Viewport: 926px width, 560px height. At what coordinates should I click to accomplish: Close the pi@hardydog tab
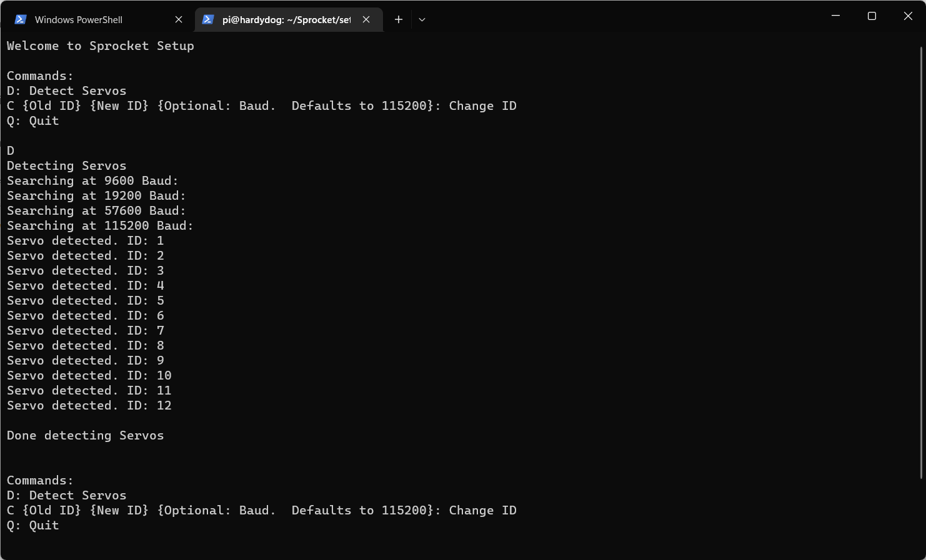pyautogui.click(x=366, y=19)
